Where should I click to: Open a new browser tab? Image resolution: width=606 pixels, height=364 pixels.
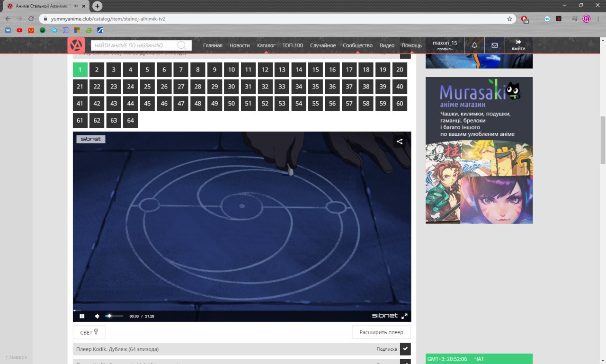click(x=97, y=6)
